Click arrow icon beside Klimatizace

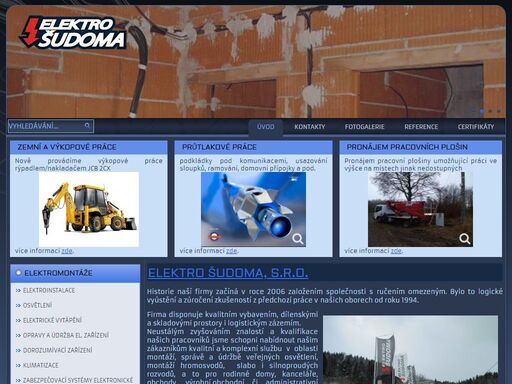pos(18,366)
